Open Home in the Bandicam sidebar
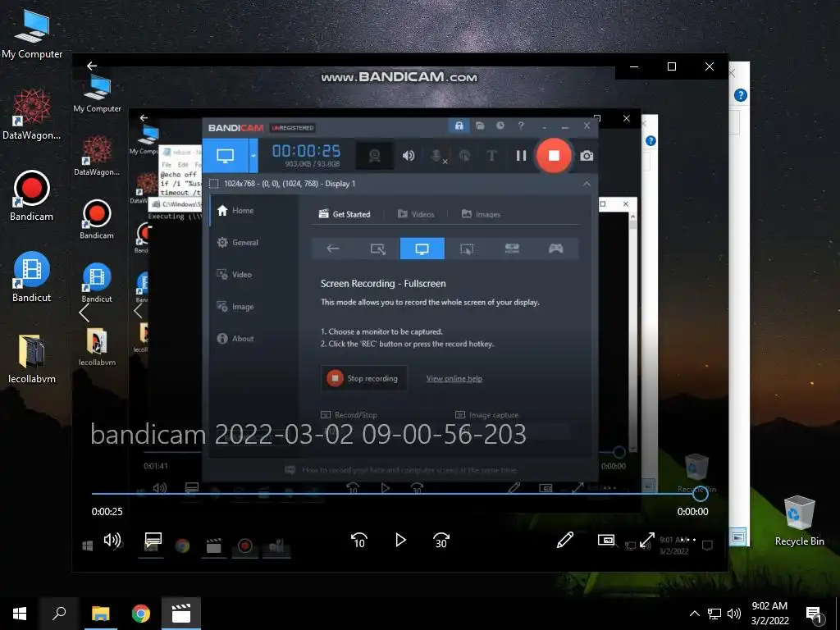Viewport: 840px width, 630px height. [x=235, y=211]
